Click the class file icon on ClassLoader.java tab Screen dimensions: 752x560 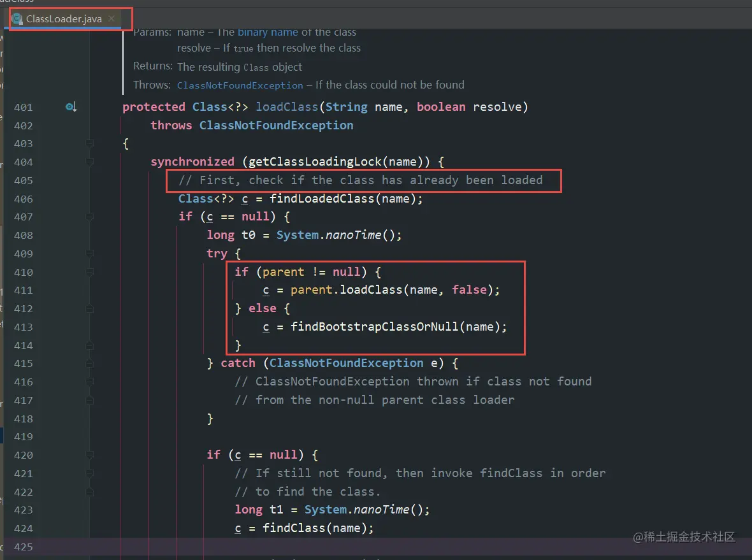(18, 18)
